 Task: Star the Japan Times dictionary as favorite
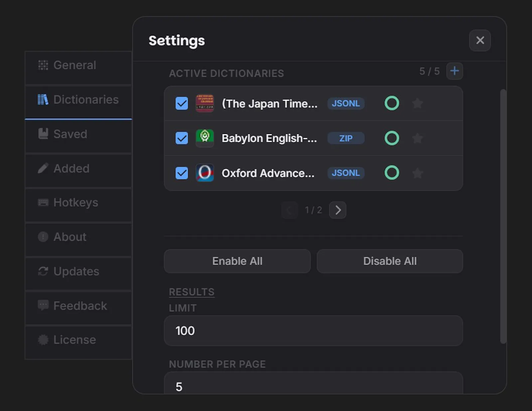[x=417, y=103]
